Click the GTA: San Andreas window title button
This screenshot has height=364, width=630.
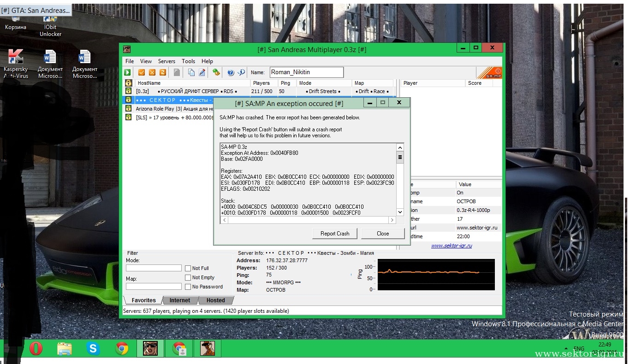36,10
